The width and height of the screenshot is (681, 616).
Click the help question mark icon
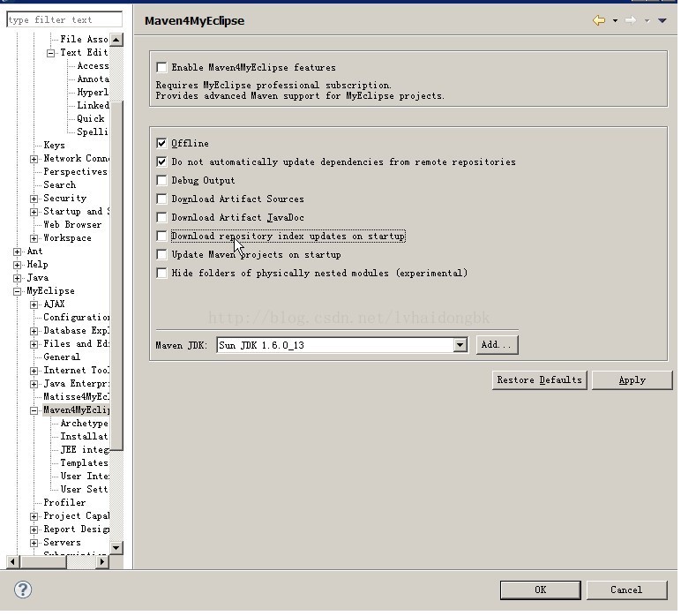23,590
